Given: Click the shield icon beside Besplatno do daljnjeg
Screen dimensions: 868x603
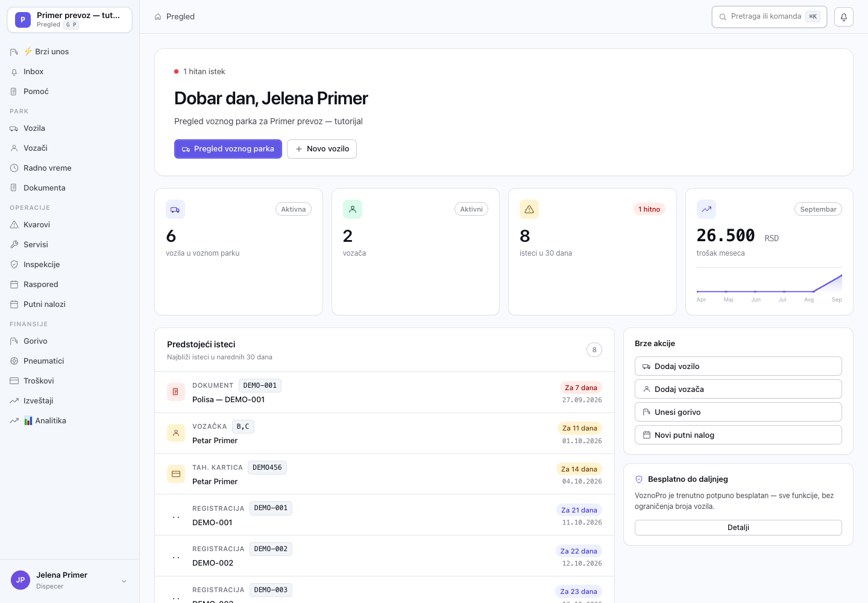Looking at the screenshot, I should point(639,479).
